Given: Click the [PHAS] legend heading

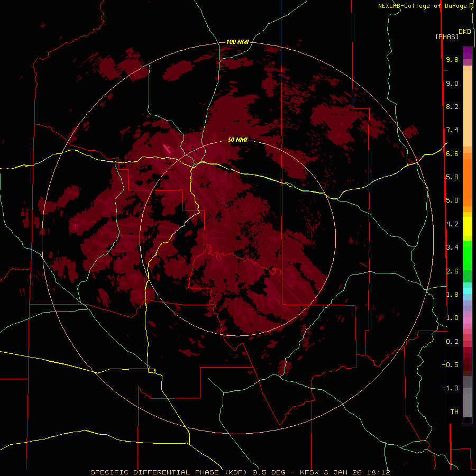Looking at the screenshot, I should 447,36.
